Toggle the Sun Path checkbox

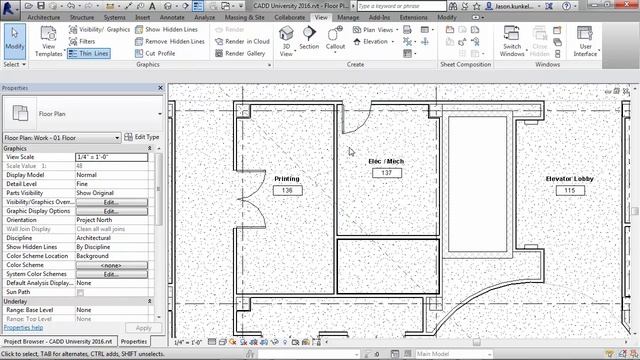(80, 292)
